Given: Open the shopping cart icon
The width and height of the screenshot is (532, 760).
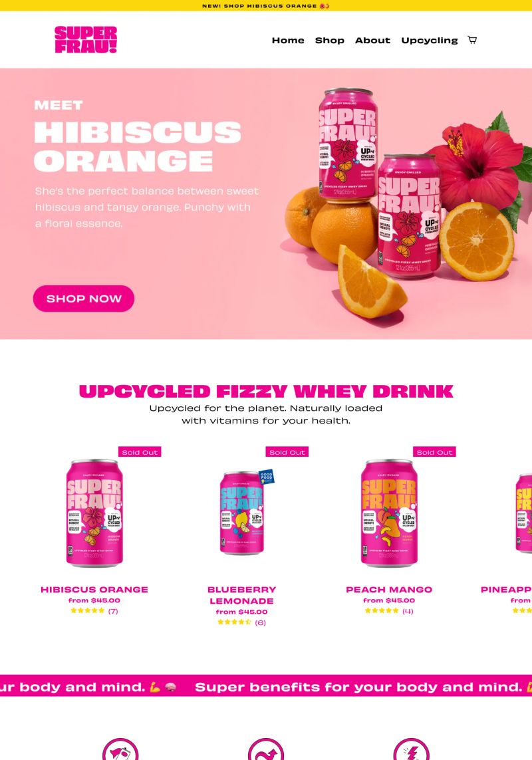Looking at the screenshot, I should (472, 40).
